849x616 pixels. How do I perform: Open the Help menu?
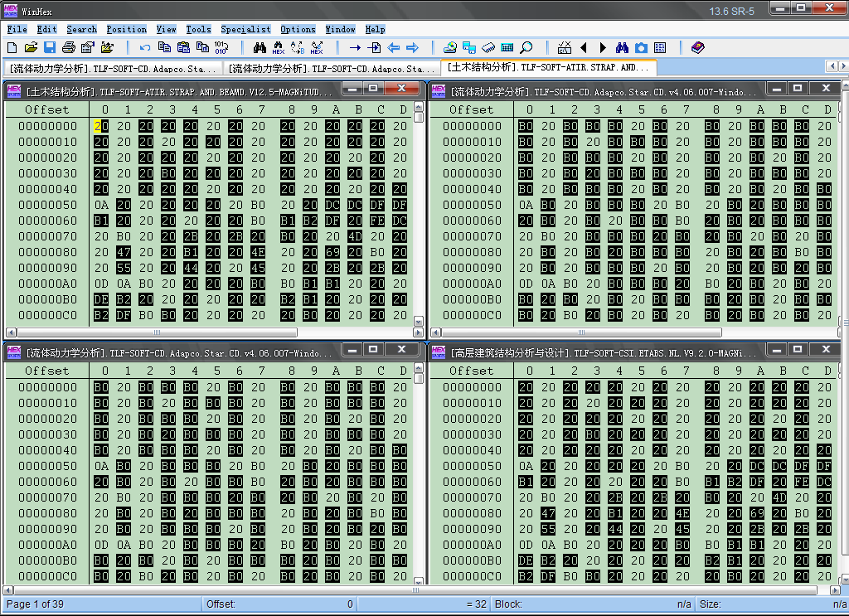tap(375, 29)
